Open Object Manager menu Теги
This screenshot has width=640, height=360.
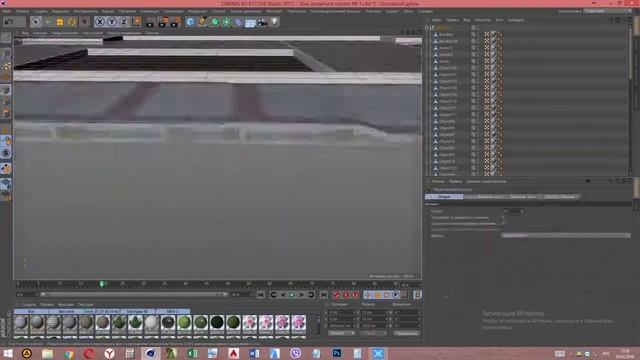(499, 20)
